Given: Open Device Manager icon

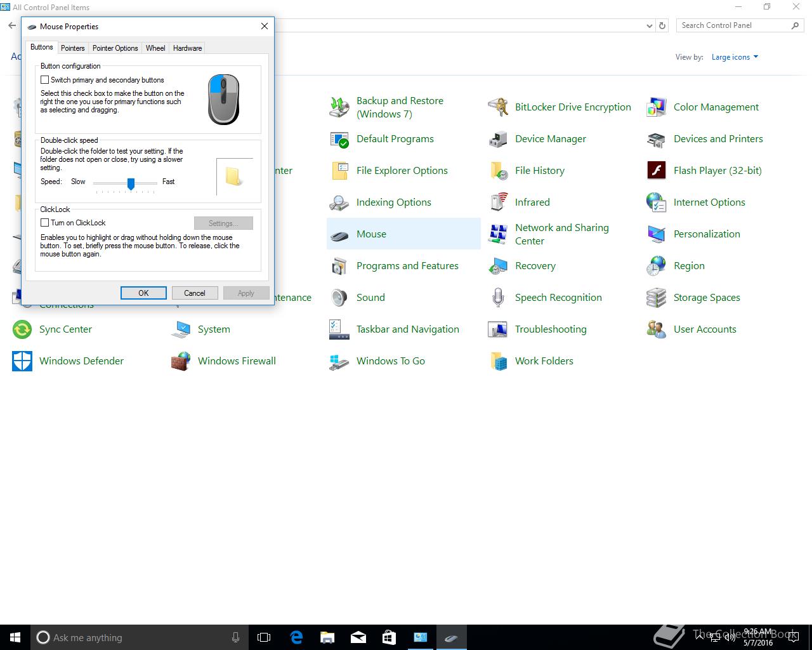Looking at the screenshot, I should click(498, 139).
